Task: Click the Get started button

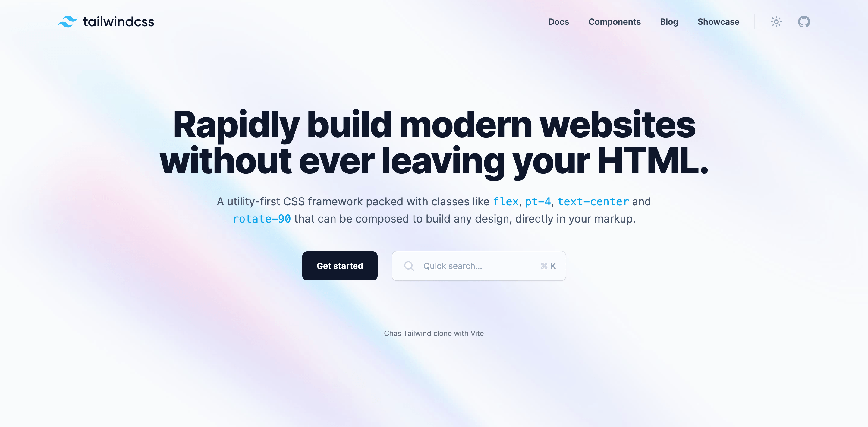Action: tap(339, 266)
